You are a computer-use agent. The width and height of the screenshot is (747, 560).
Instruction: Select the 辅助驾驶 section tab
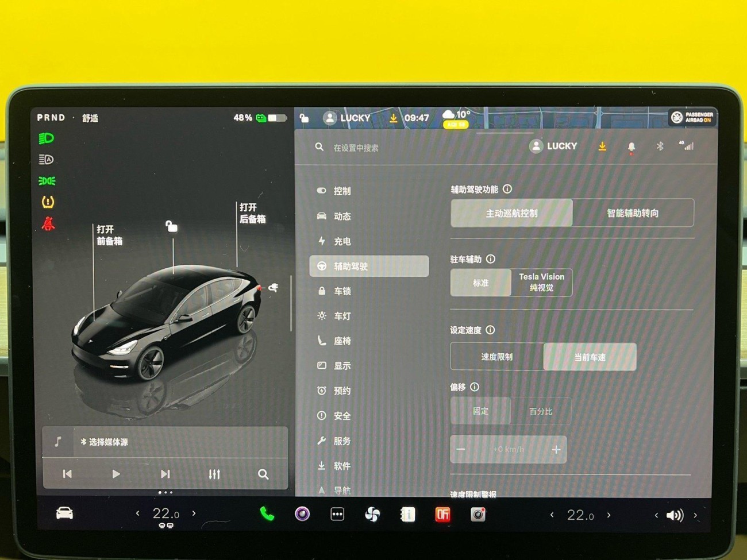351,266
